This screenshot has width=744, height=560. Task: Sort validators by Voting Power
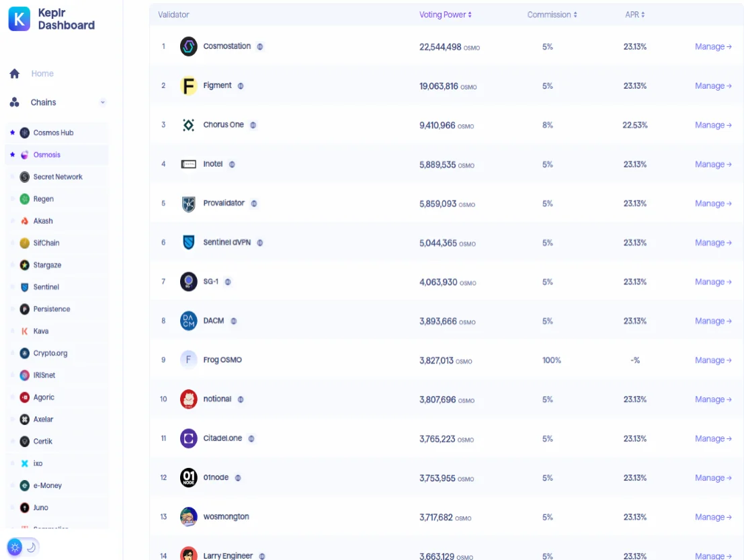click(445, 15)
